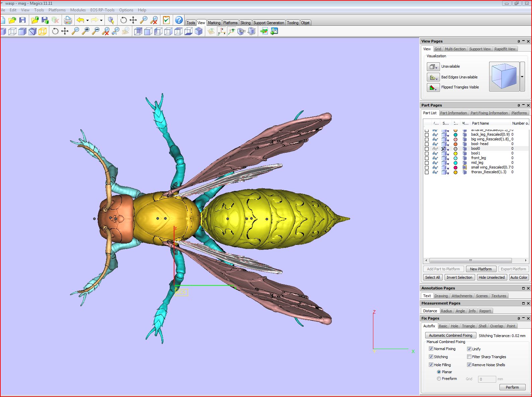
Task: Click the Print icon in top toolbar
Action: coord(68,20)
